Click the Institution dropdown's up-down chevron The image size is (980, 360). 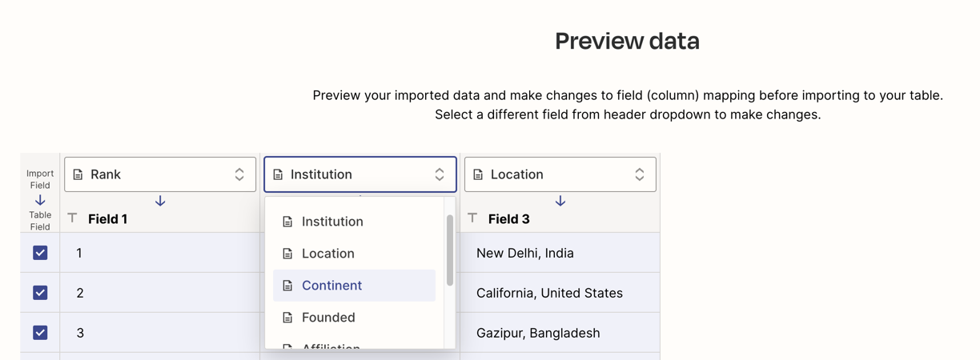(x=440, y=174)
